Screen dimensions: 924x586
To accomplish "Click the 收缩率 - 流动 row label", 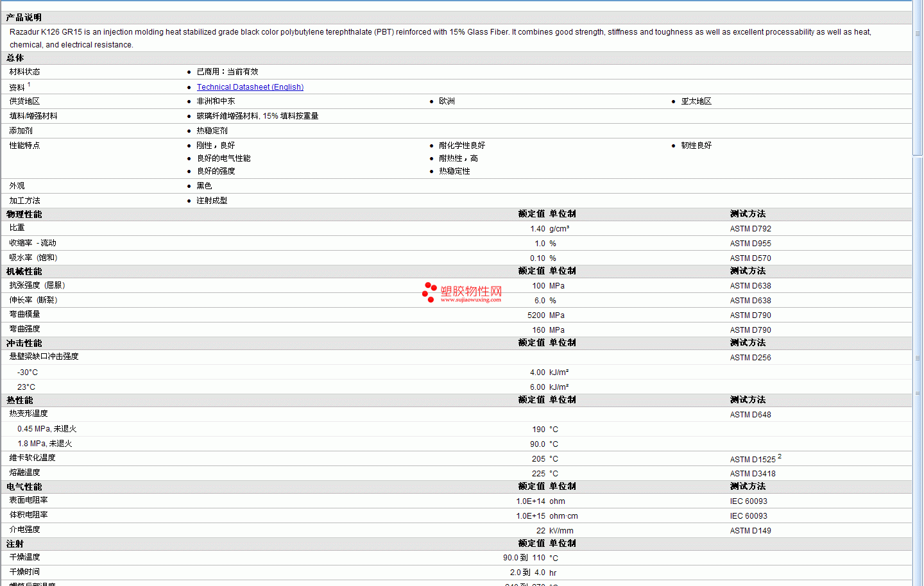I will pyautogui.click(x=33, y=243).
